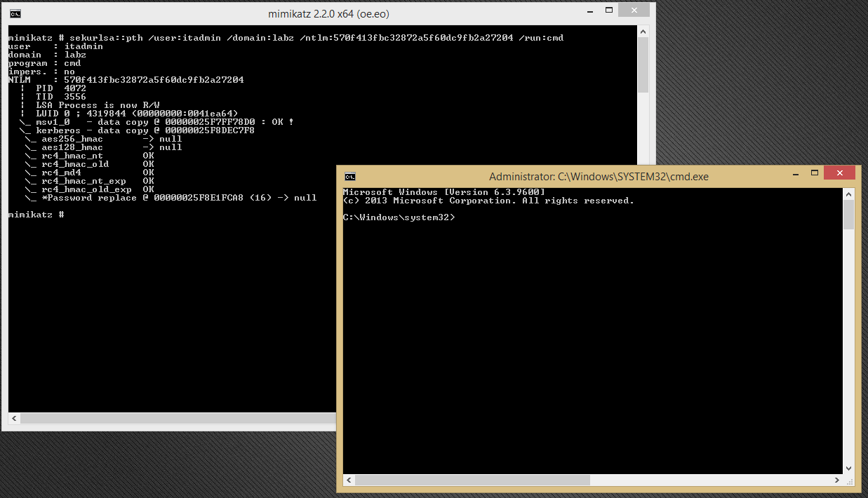Click the Administrator cmd.exe title bar text
The height and width of the screenshot is (498, 868).
[x=599, y=176]
